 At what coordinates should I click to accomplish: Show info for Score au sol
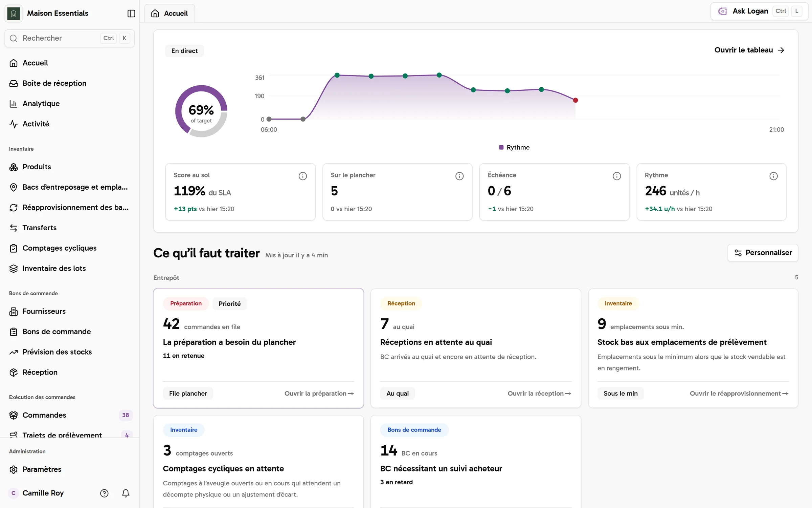pos(303,176)
